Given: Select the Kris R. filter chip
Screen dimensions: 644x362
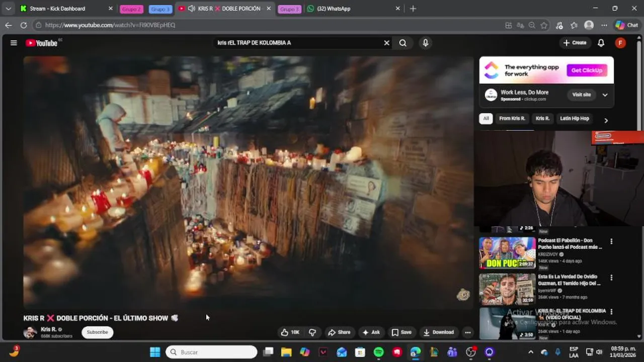Looking at the screenshot, I should 542,119.
